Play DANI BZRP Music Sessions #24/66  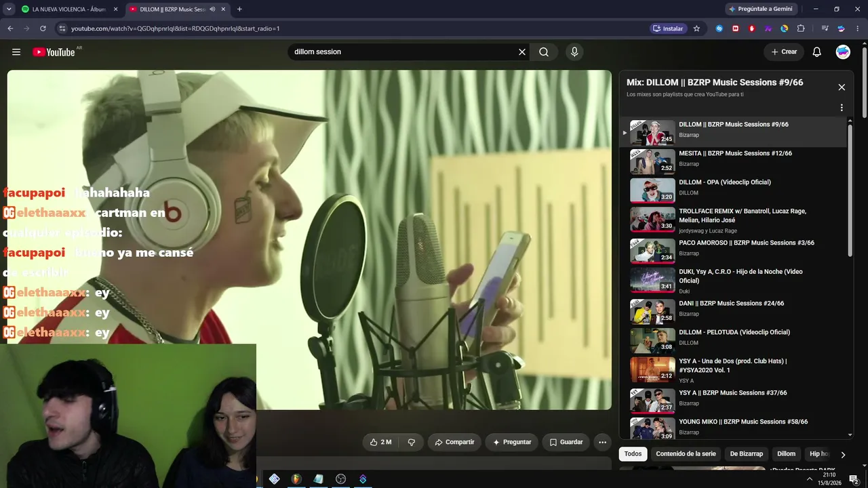[x=734, y=310]
